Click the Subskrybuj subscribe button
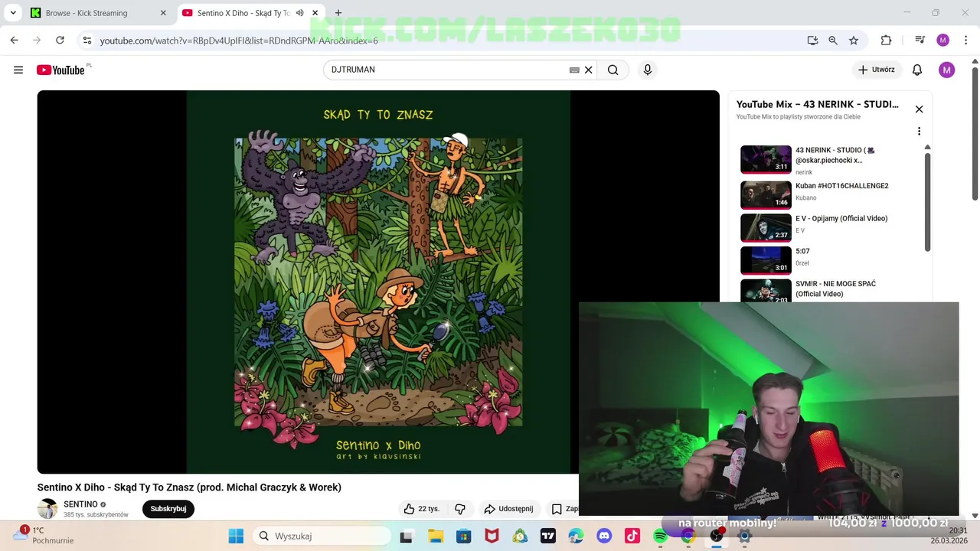The width and height of the screenshot is (980, 551). pyautogui.click(x=168, y=509)
